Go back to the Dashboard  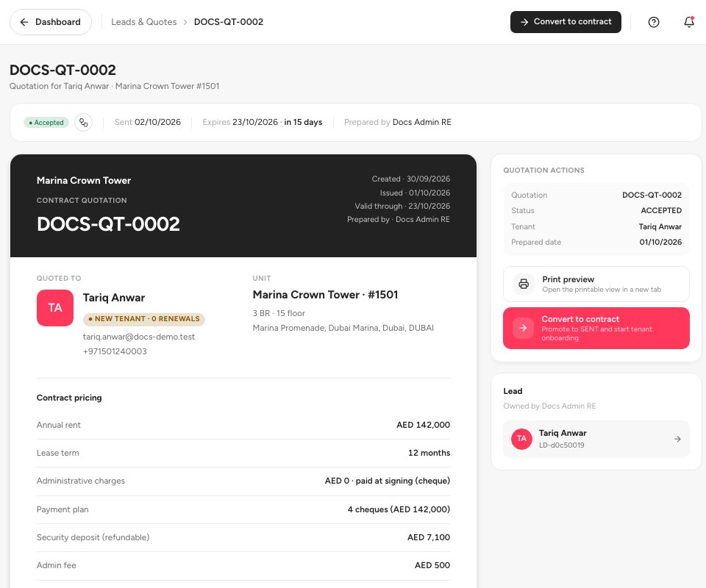click(51, 22)
